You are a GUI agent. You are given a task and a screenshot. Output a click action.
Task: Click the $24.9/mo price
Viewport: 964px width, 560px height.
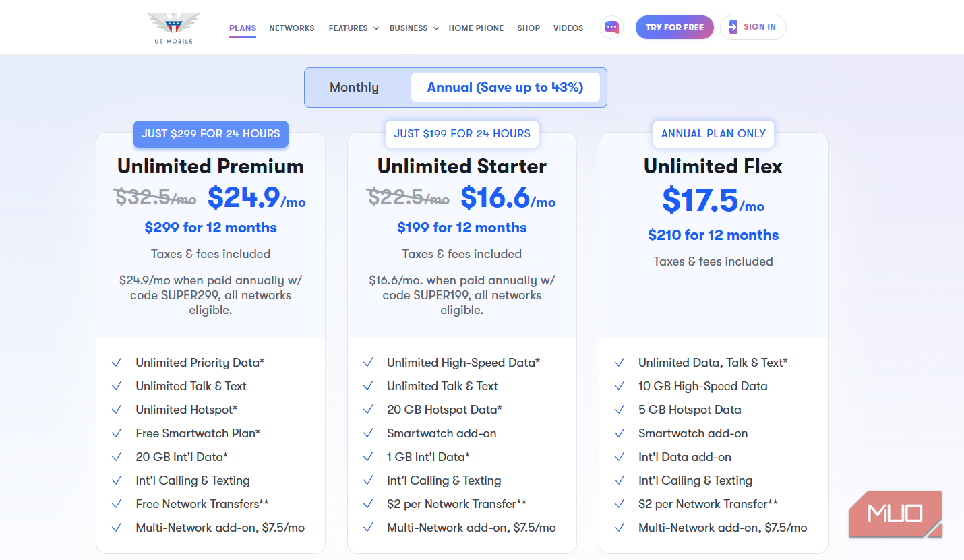pyautogui.click(x=256, y=197)
